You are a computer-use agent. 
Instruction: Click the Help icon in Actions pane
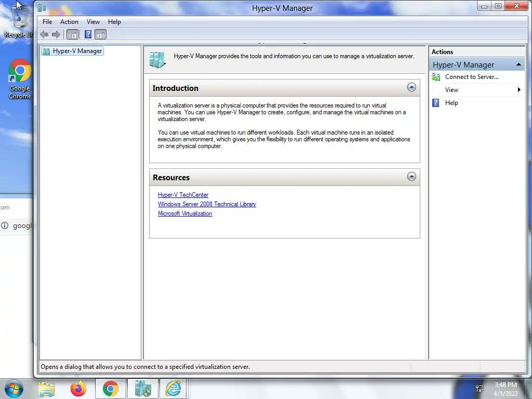tap(436, 103)
